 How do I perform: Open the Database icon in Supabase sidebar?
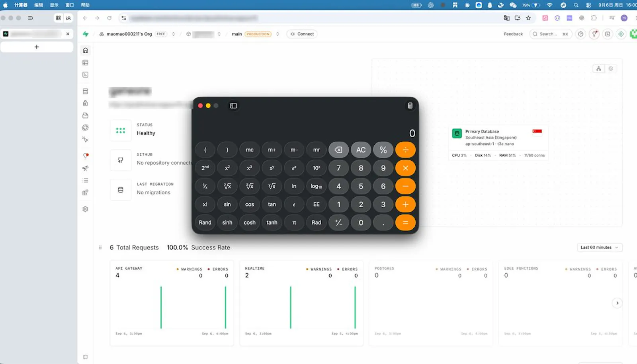click(x=85, y=91)
